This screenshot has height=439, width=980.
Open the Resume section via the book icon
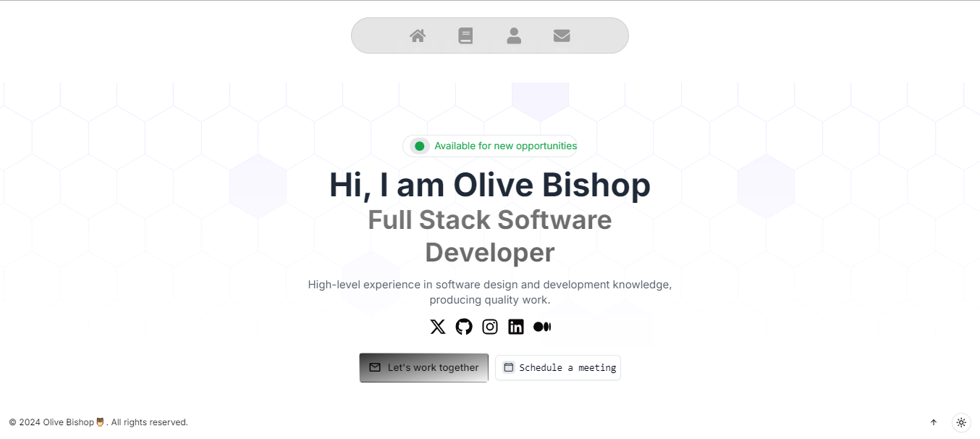pyautogui.click(x=465, y=35)
